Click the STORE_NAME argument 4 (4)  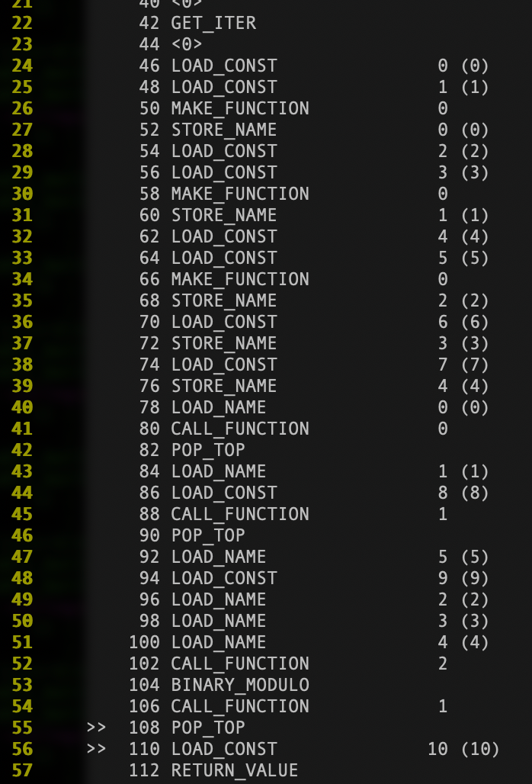tap(463, 386)
